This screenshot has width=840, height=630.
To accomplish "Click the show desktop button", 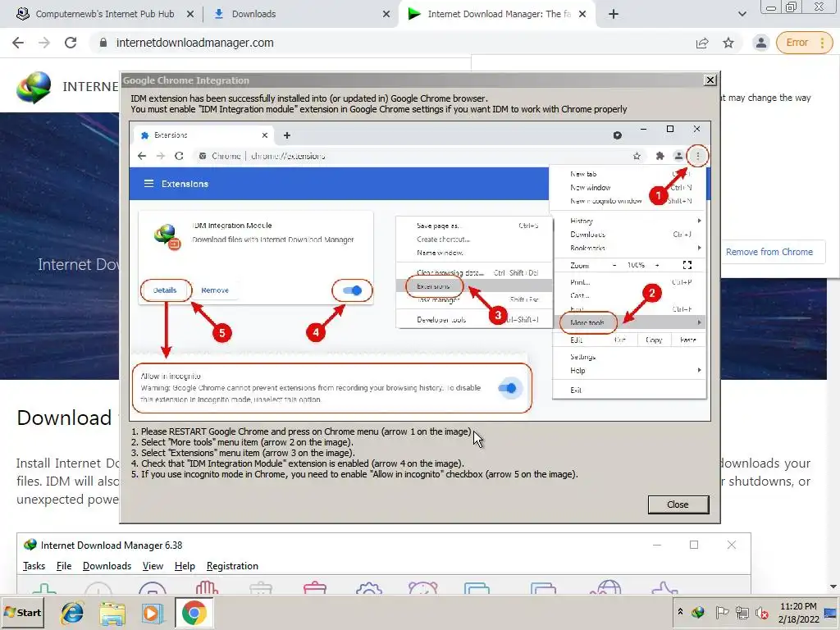I will (x=831, y=613).
